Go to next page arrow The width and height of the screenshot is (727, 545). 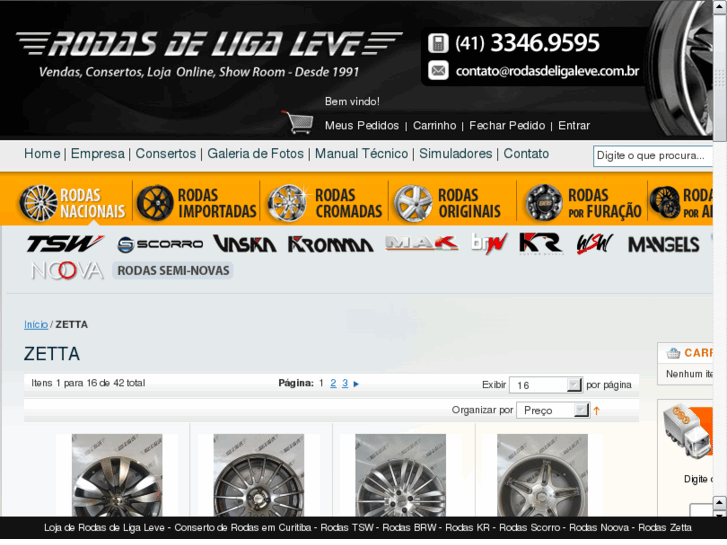(356, 385)
